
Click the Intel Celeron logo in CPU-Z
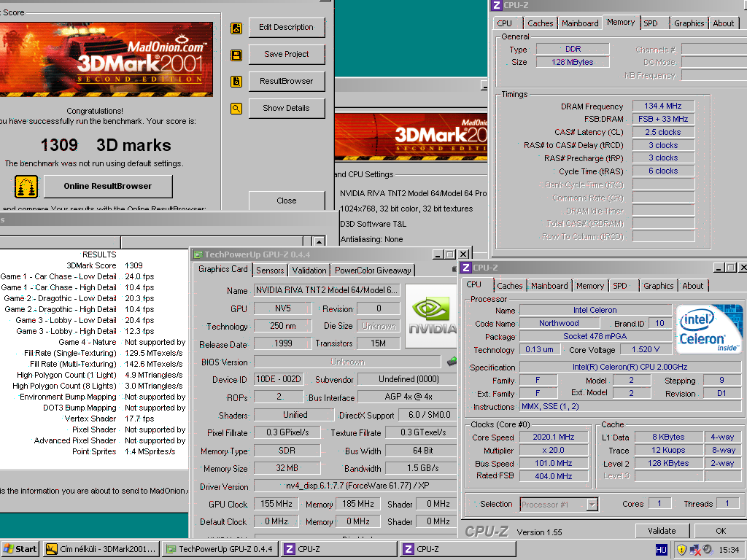[x=709, y=329]
